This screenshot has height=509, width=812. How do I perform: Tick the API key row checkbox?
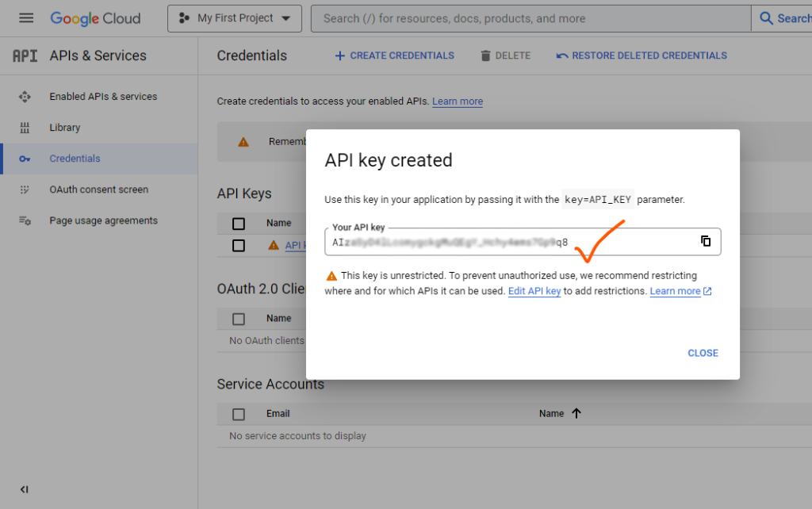(238, 246)
